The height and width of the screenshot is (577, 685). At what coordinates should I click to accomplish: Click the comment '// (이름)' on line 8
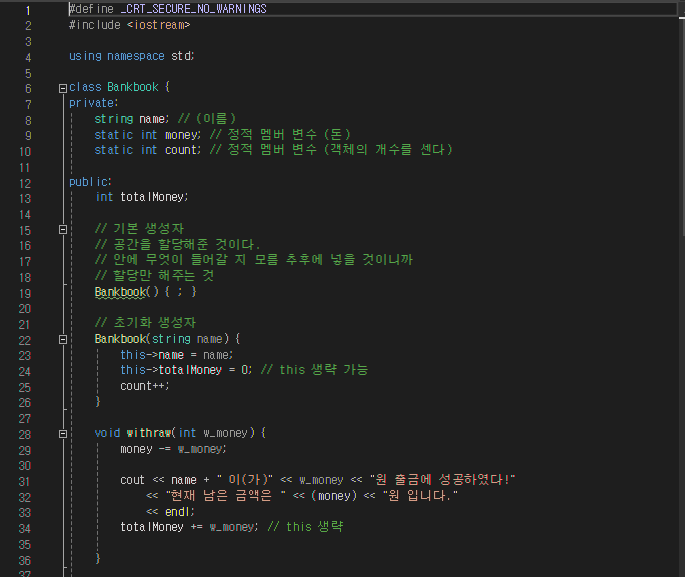[207, 119]
